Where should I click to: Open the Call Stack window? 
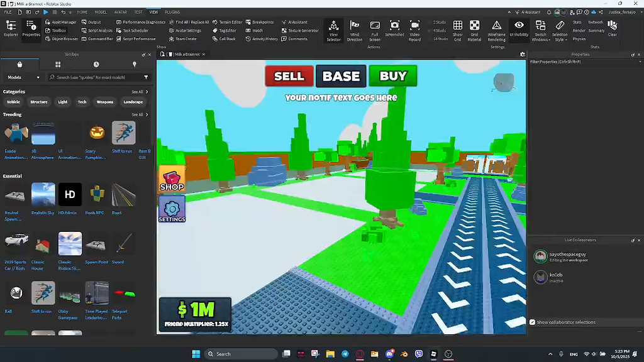(x=224, y=39)
